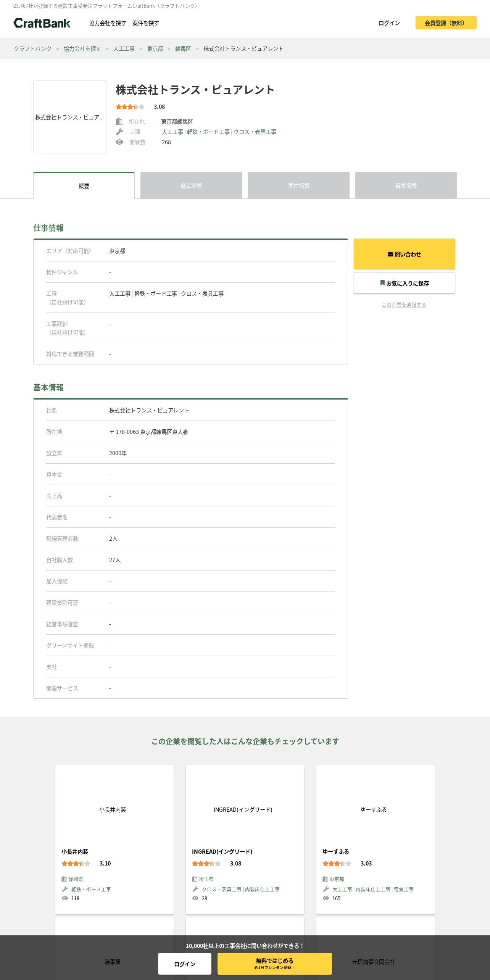Screen dimensions: 490x980
Task: Click the star rating next to 3.08 in header
Action: [130, 107]
